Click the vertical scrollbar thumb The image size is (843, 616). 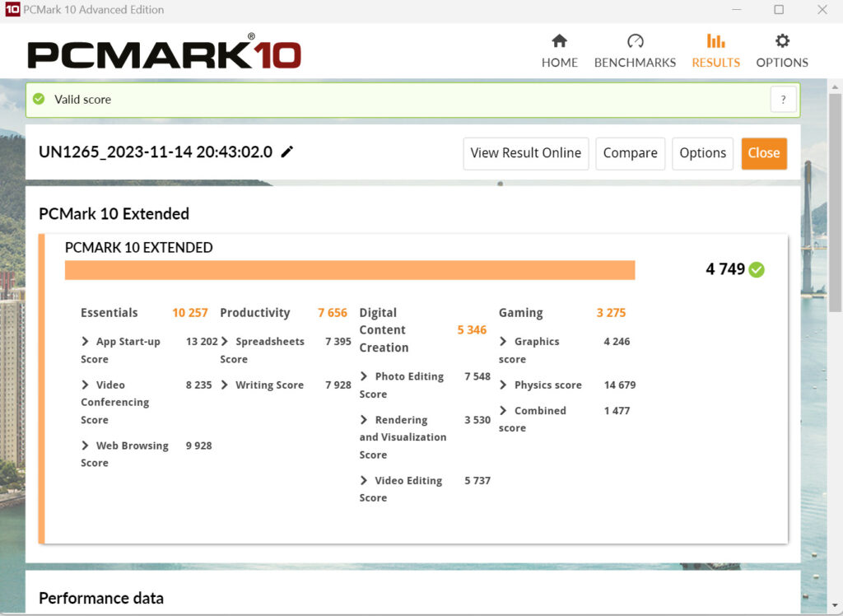[835, 203]
